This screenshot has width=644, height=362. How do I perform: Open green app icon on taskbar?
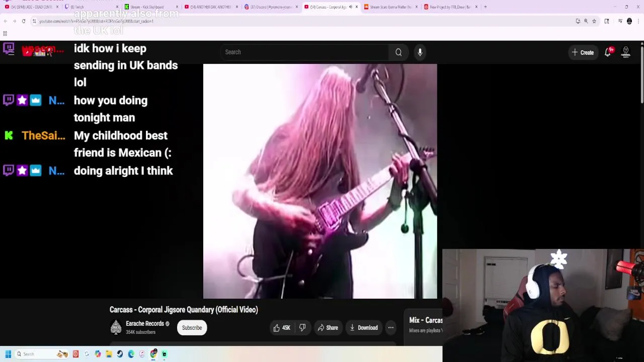pos(165,354)
